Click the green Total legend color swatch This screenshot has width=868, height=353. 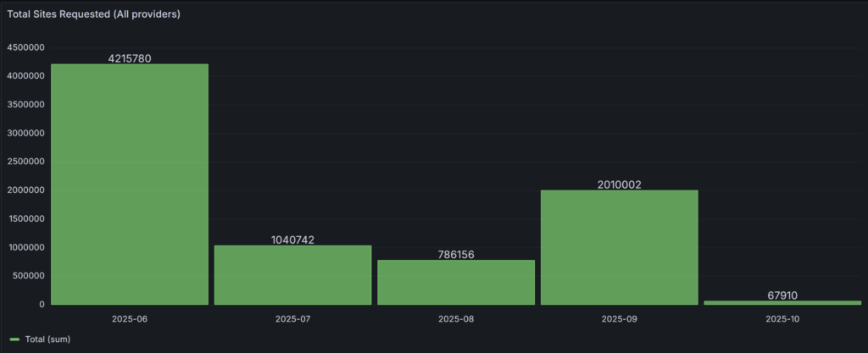pyautogui.click(x=14, y=339)
